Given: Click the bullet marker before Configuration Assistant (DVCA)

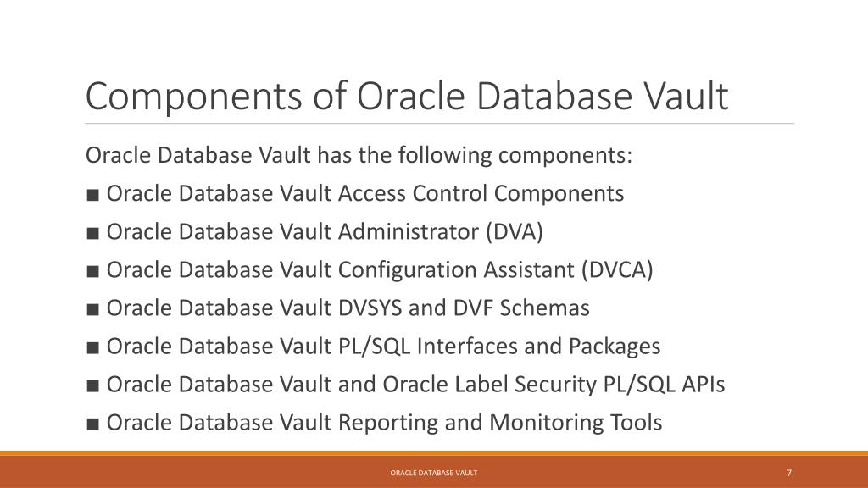Looking at the screenshot, I should coord(93,271).
